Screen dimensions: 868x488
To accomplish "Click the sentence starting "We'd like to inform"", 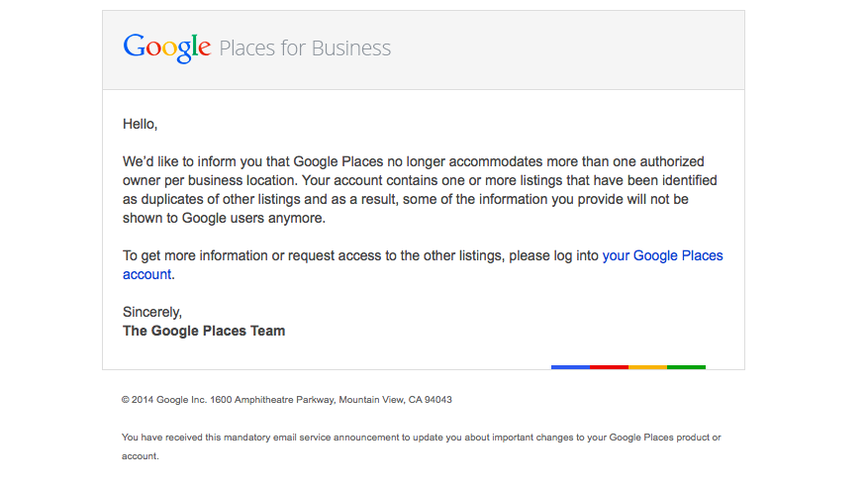I will click(x=414, y=161).
